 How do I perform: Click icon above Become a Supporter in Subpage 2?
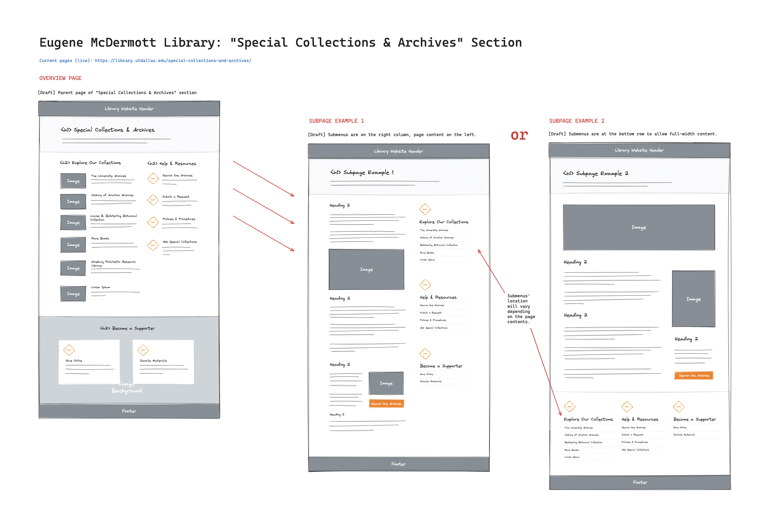coord(679,407)
